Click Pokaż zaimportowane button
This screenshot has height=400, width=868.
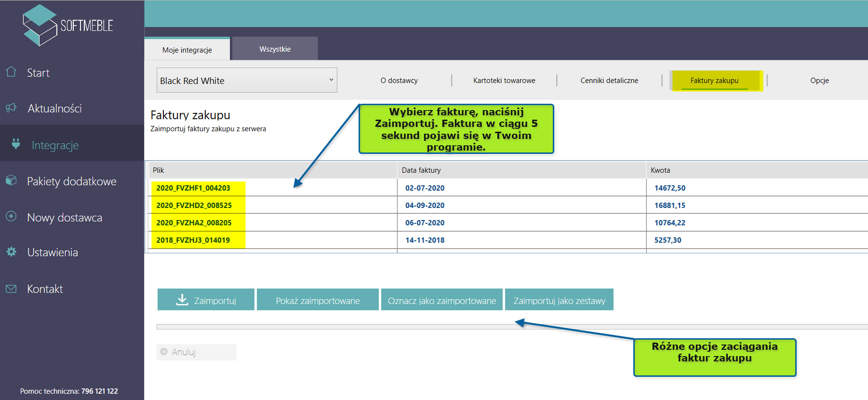[318, 300]
